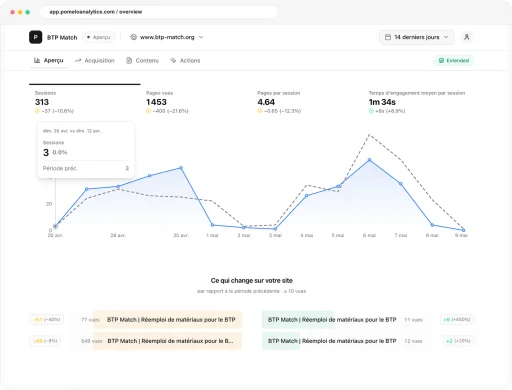Image resolution: width=512 pixels, height=390 pixels.
Task: Switch to the Acquisition tab
Action: click(x=95, y=60)
